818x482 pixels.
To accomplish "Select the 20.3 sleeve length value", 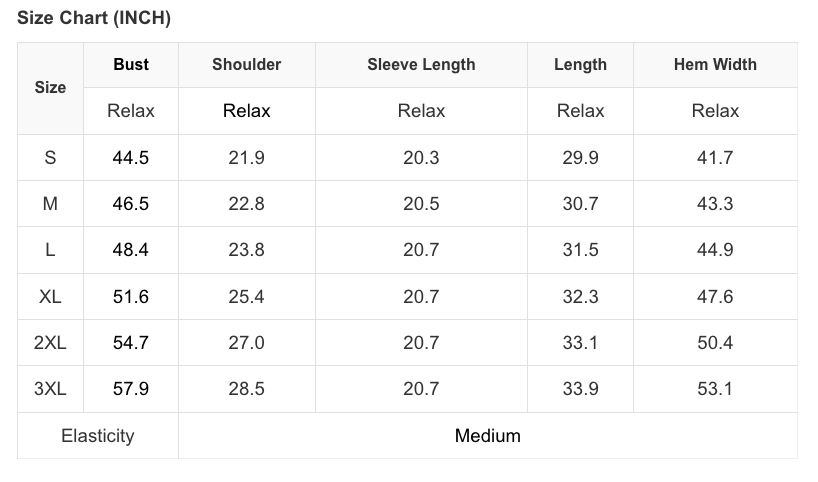I will [421, 157].
